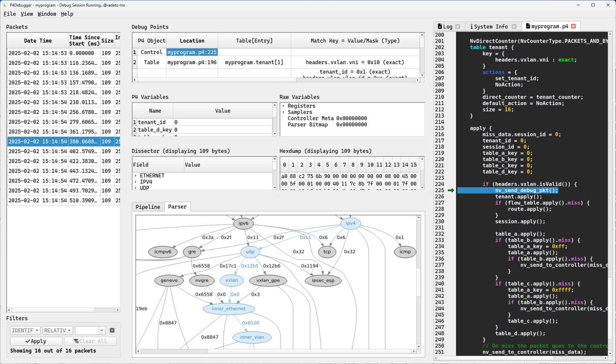
Task: Click the add filter plus icon
Action: pos(112,330)
